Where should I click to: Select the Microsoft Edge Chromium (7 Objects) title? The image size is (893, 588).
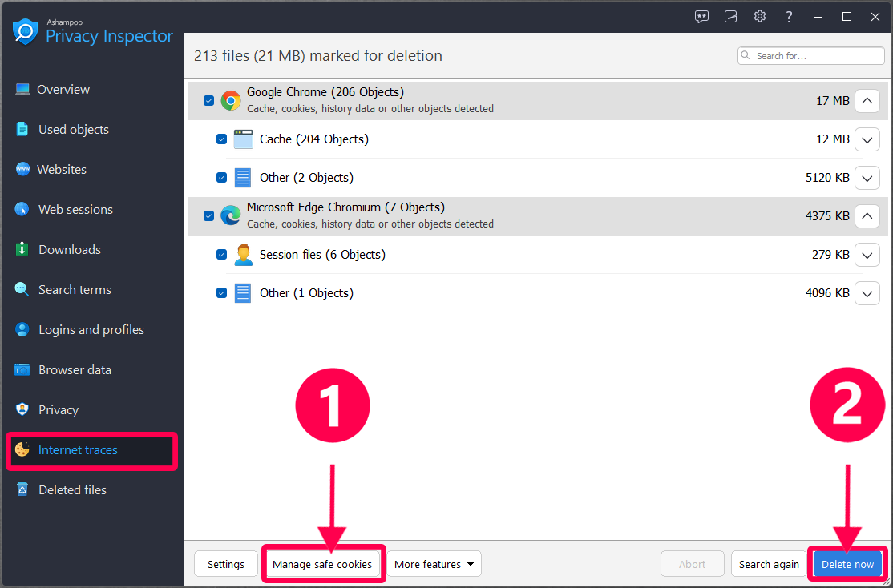click(345, 207)
